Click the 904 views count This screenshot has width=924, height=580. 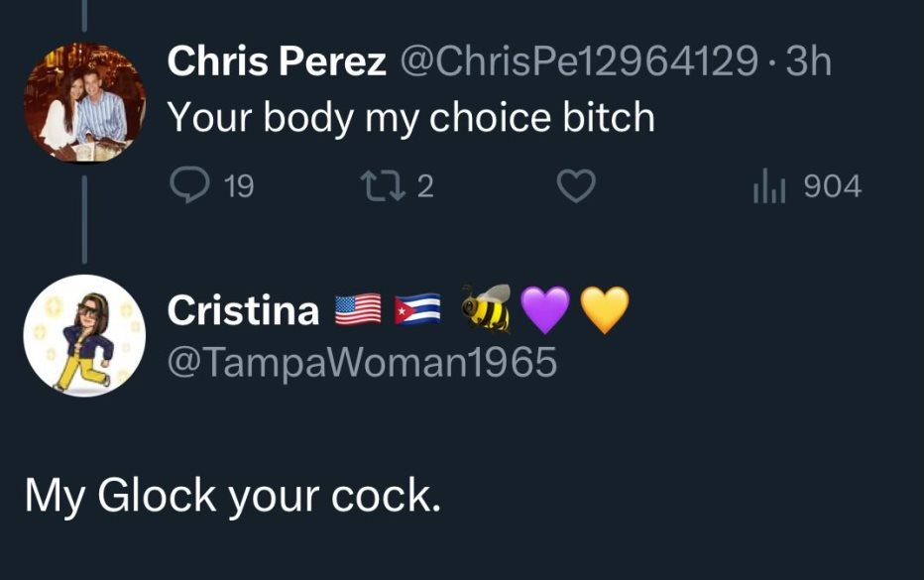pos(833,186)
